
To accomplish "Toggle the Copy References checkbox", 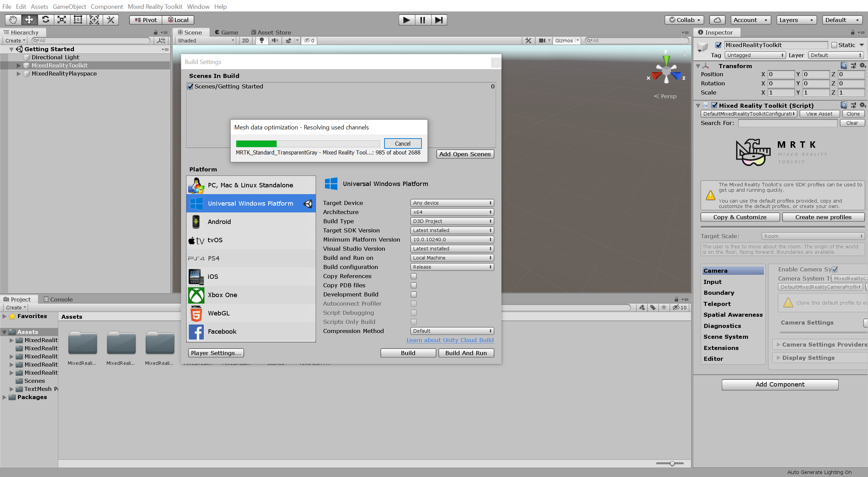I will coord(413,276).
